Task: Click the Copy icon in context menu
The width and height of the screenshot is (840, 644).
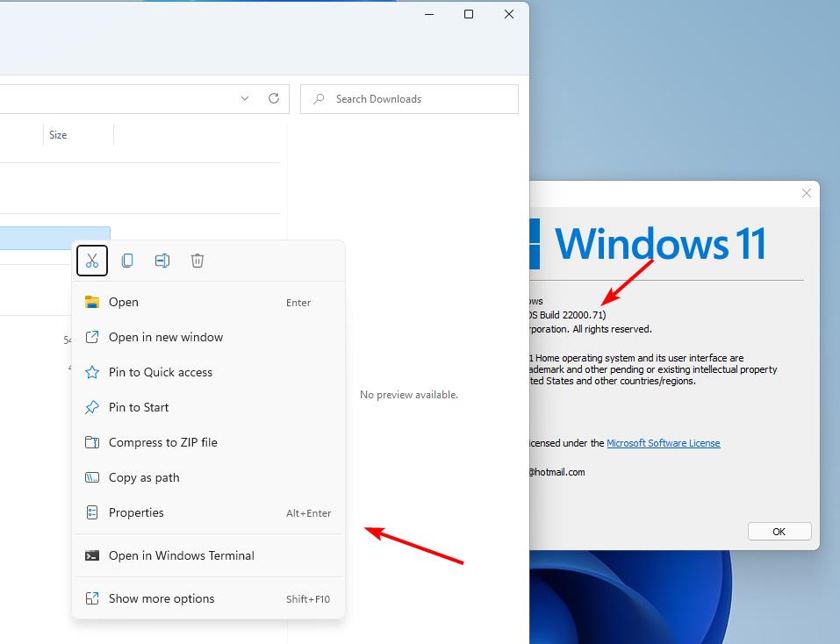Action: point(127,261)
